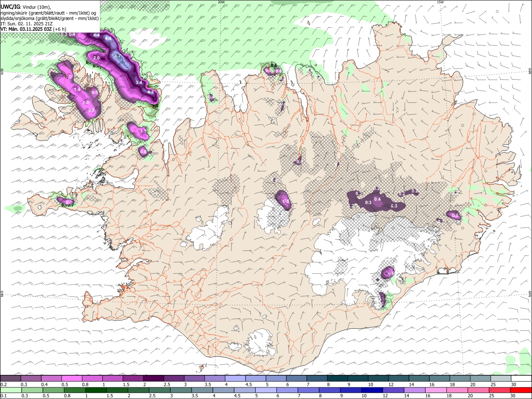The width and height of the screenshot is (532, 399).
Task: Click the grey-green legend swatch labeled 3
Action: [x=181, y=390]
